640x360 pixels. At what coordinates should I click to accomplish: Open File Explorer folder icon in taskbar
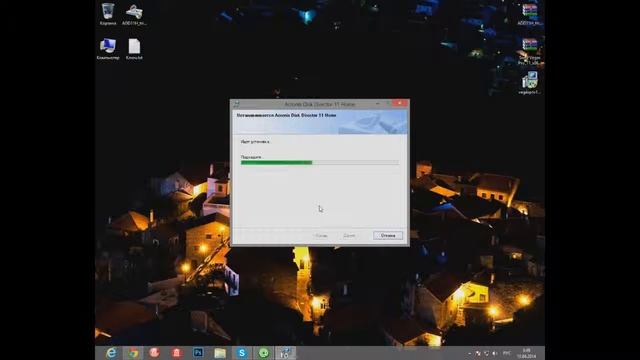point(220,353)
